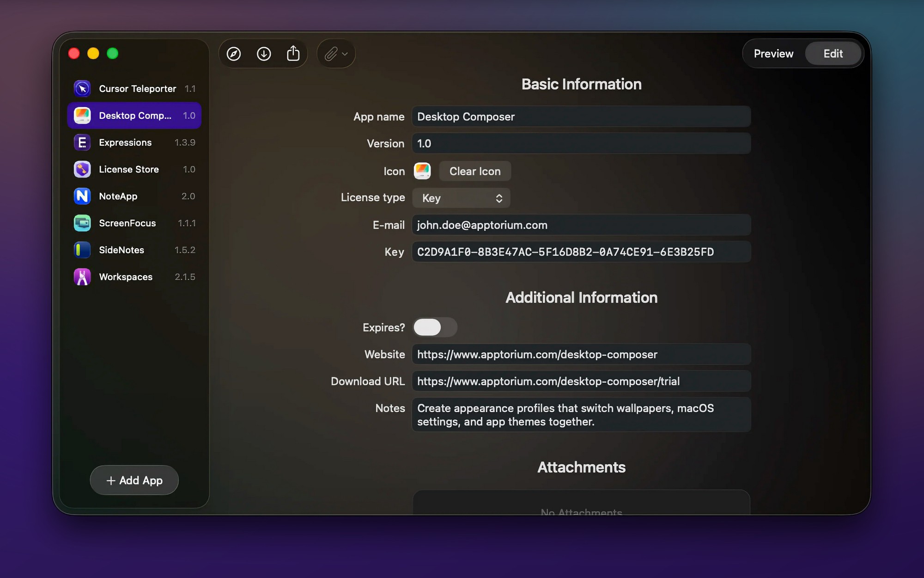Click the Cursor Teleporter app icon
The image size is (924, 578).
(82, 88)
